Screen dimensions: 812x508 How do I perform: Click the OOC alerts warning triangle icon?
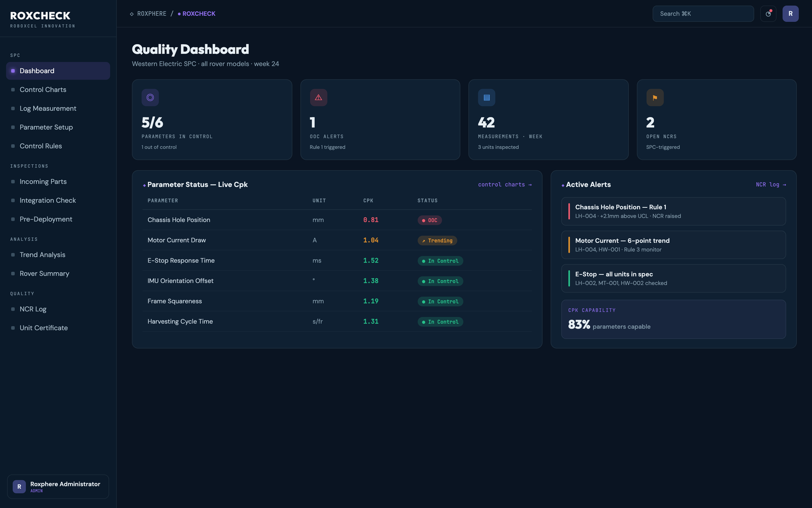coord(319,98)
